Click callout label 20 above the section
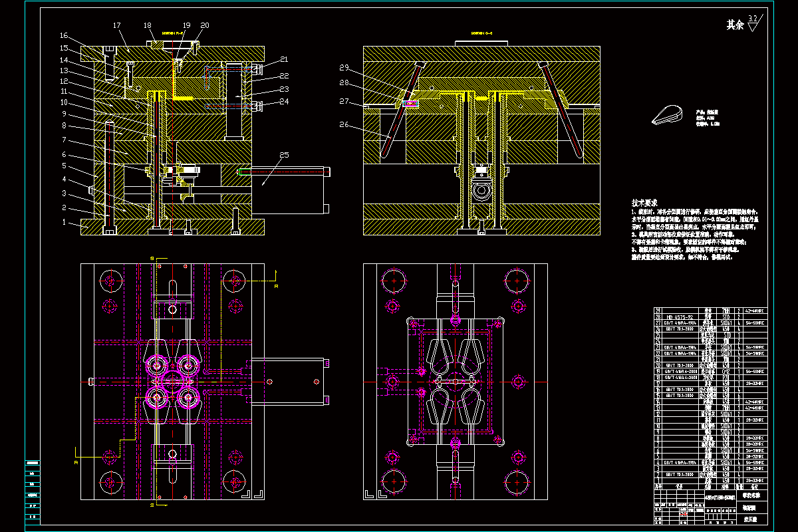Screen dimensions: 798x532 point(204,25)
